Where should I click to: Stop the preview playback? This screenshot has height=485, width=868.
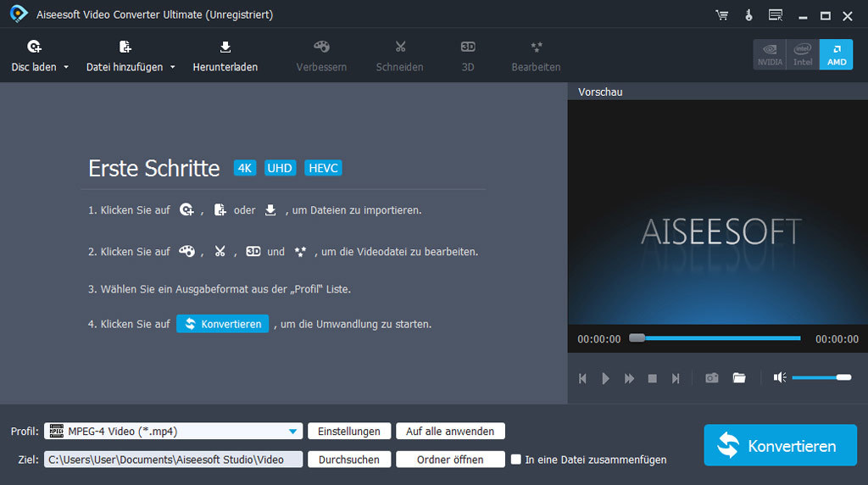tap(653, 378)
